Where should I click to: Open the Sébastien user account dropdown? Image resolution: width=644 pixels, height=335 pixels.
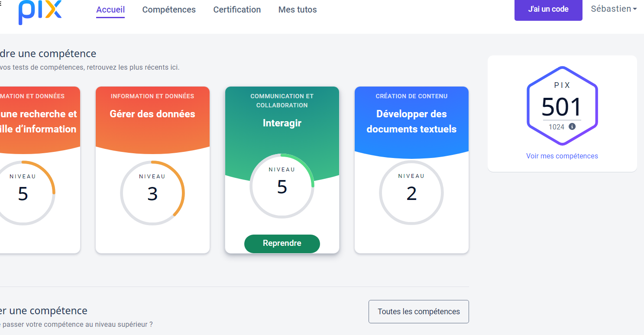613,9
